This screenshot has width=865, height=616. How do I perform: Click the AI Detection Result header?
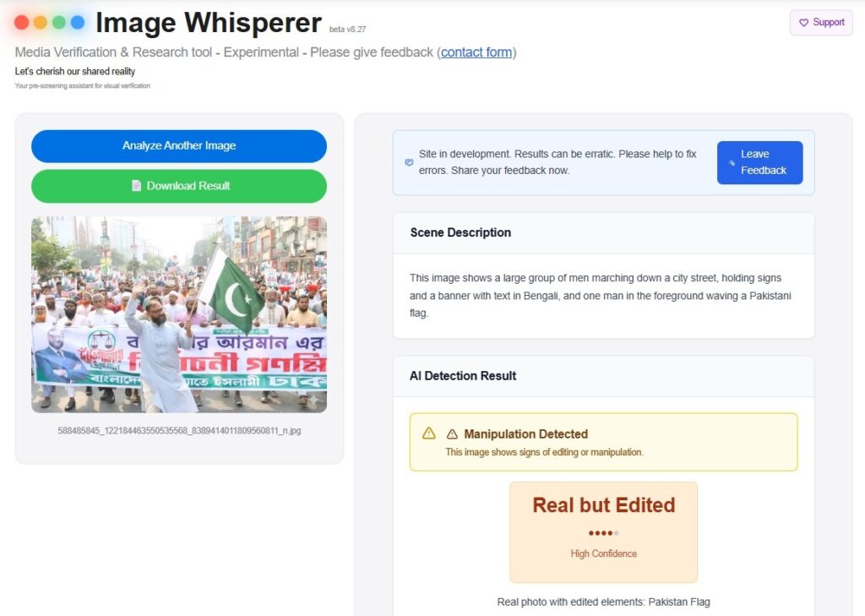(x=463, y=376)
